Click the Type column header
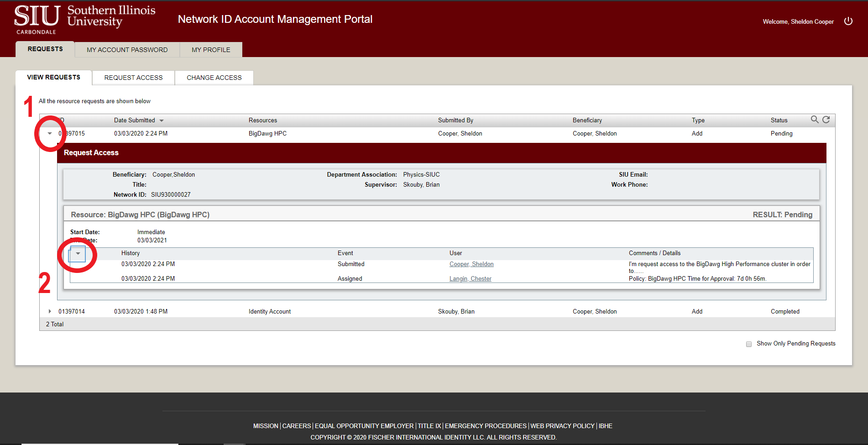 coord(698,120)
